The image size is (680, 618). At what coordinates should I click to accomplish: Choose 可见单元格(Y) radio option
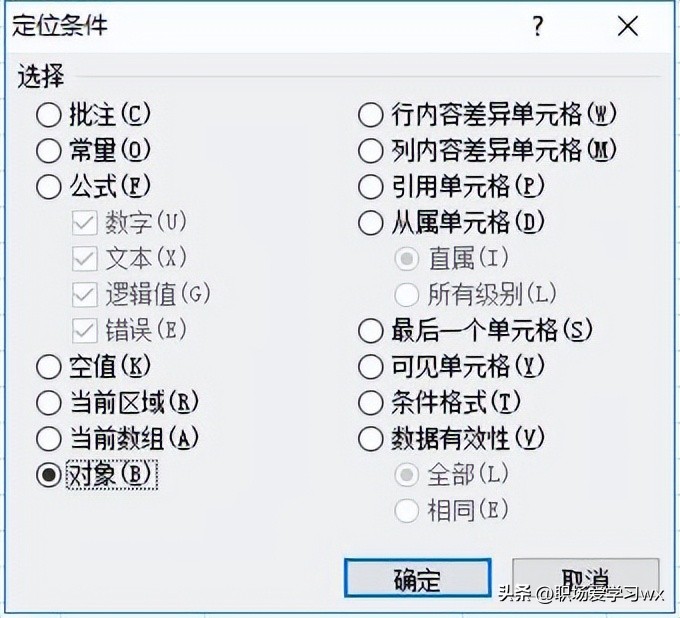[x=371, y=366]
